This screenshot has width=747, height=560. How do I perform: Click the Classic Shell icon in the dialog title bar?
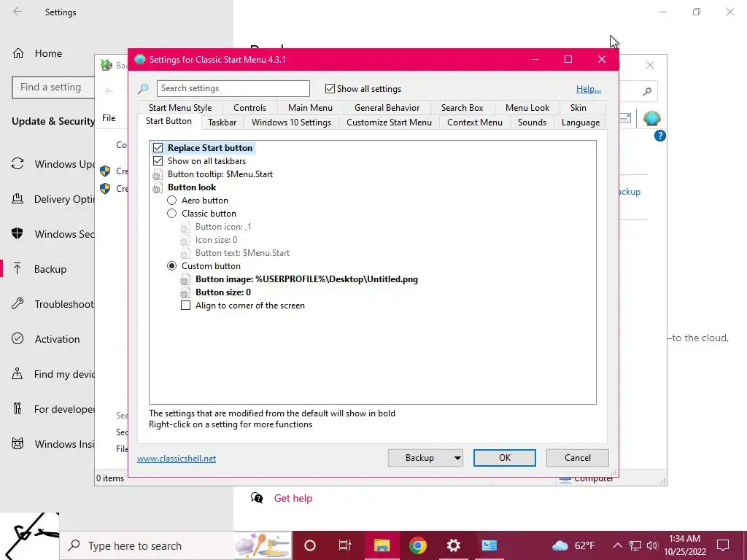click(x=139, y=60)
